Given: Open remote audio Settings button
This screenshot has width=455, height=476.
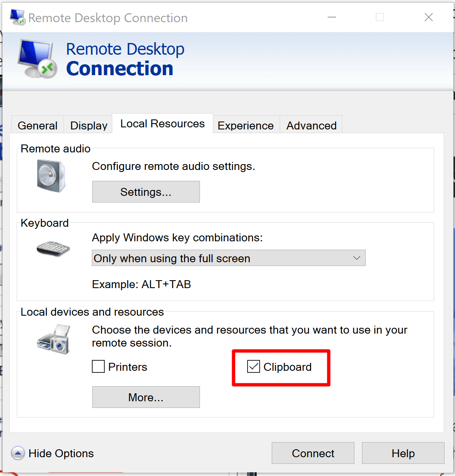Looking at the screenshot, I should [x=146, y=192].
